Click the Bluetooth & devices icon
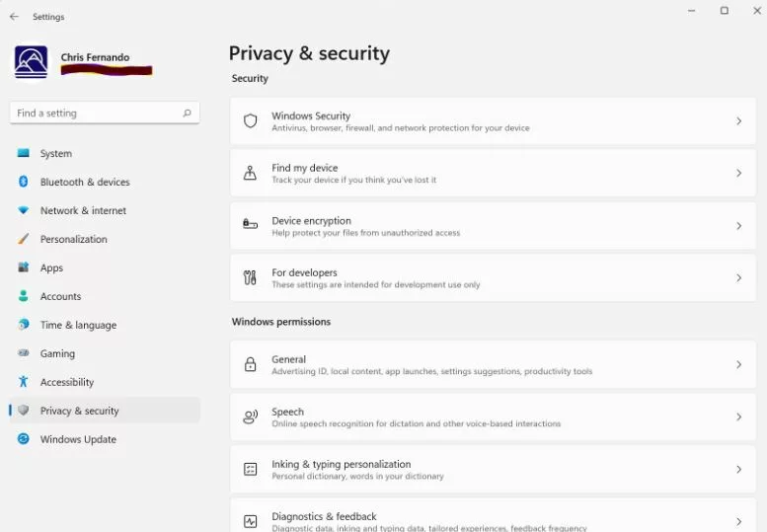This screenshot has width=767, height=532. [x=23, y=182]
